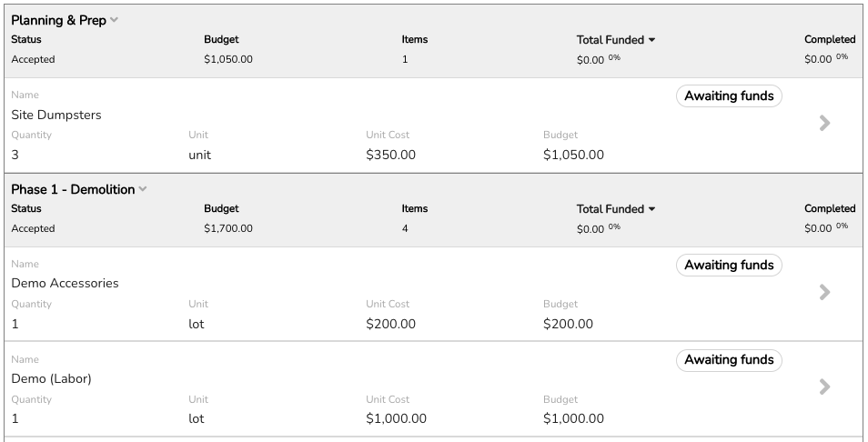Click Accepted status under Planning & Prep
This screenshot has height=442, width=868.
[x=34, y=59]
